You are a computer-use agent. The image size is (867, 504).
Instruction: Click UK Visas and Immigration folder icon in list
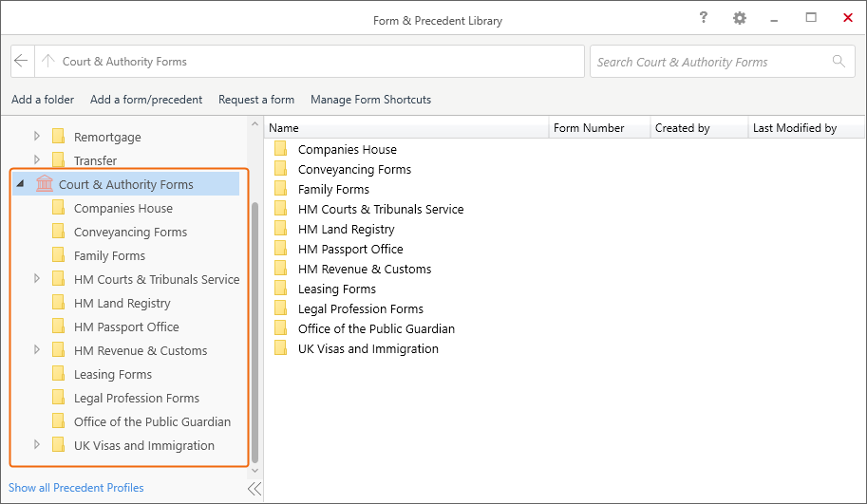point(281,347)
